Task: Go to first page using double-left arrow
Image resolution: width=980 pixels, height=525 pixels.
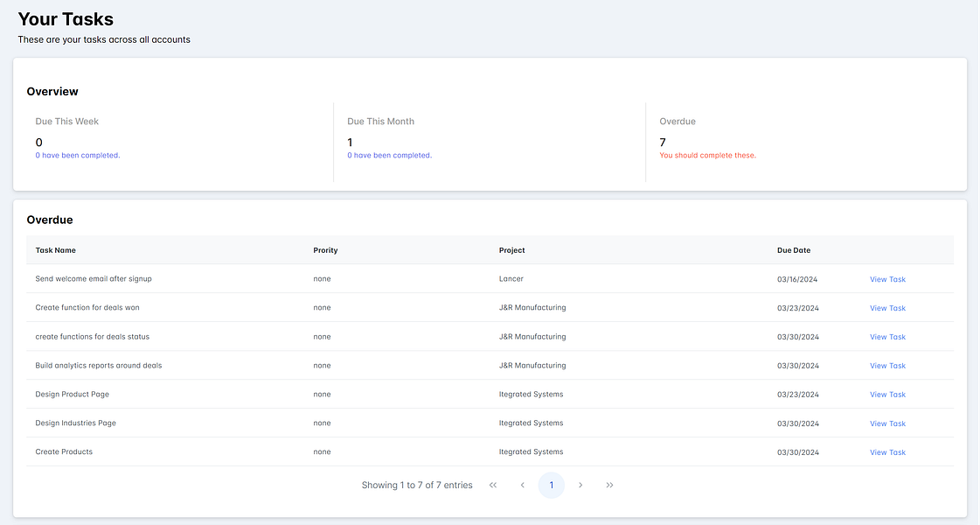Action: coord(493,485)
